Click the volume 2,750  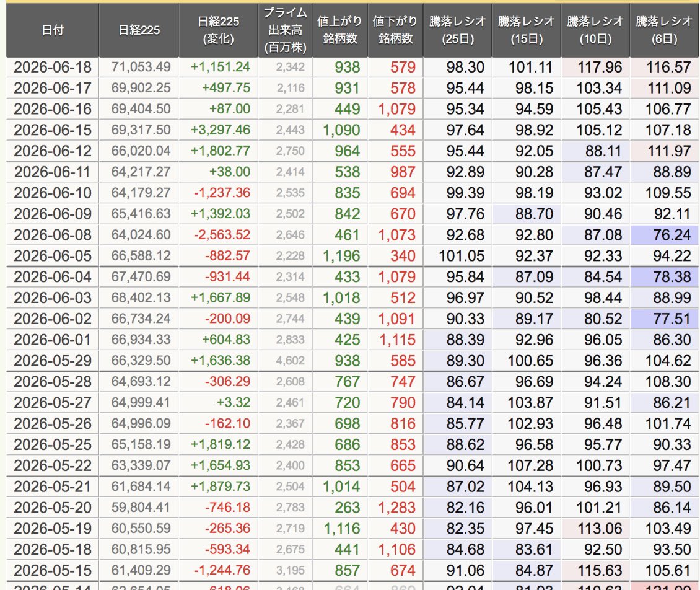pyautogui.click(x=290, y=151)
